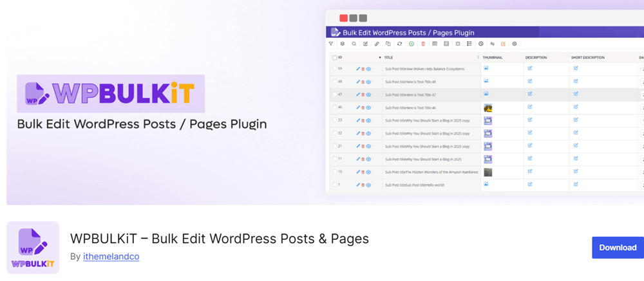Click the green plus add-new icon

[412, 44]
